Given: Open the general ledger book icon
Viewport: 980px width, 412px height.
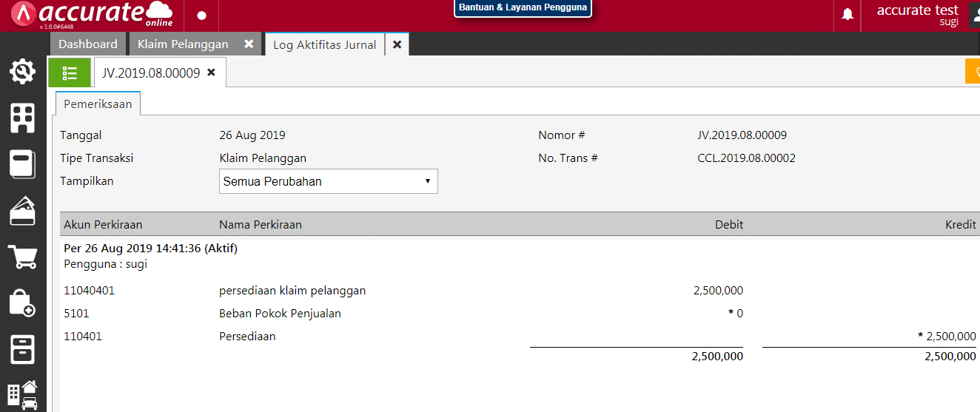Looking at the screenshot, I should click(23, 164).
